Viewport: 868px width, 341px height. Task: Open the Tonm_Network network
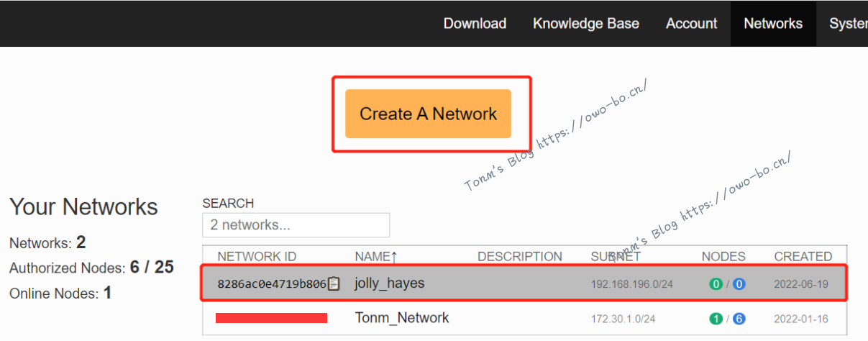coord(401,318)
